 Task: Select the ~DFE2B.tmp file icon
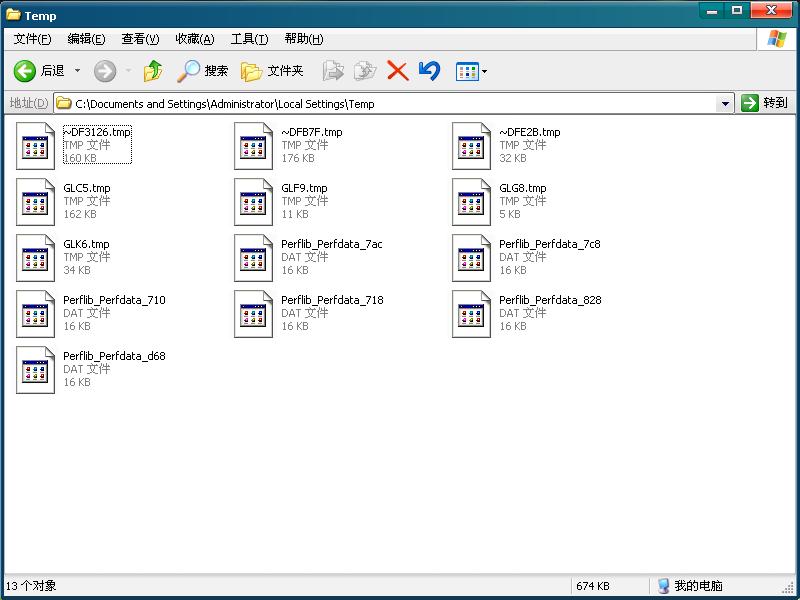pos(471,146)
